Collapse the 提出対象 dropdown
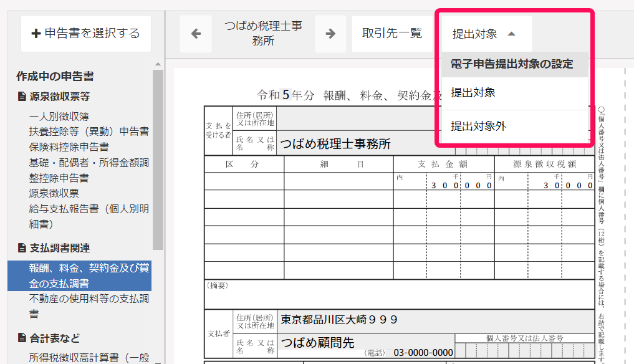The image size is (634, 364). pos(486,34)
